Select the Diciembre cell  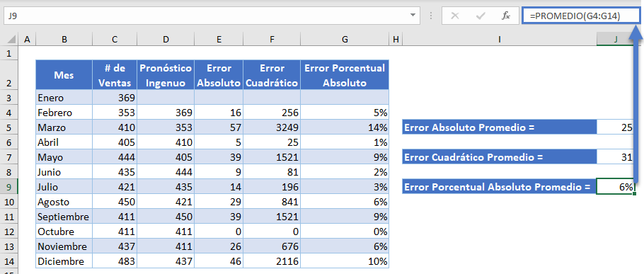point(64,261)
